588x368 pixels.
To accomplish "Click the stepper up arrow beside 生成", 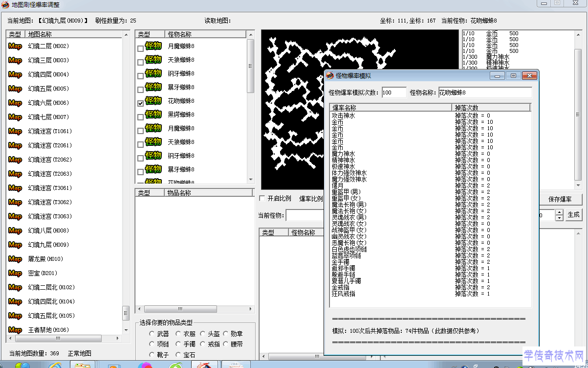I will [x=559, y=212].
